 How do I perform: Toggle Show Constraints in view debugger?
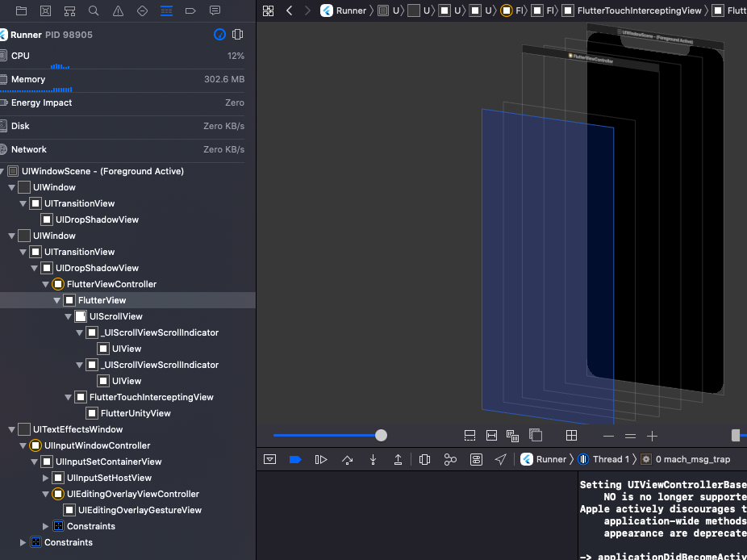(x=491, y=436)
